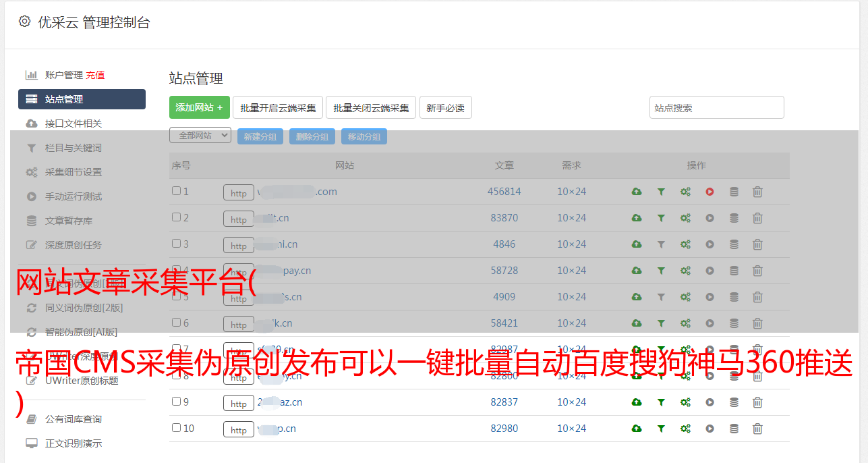
Task: Click article count 82980 in row 10
Action: coord(504,429)
